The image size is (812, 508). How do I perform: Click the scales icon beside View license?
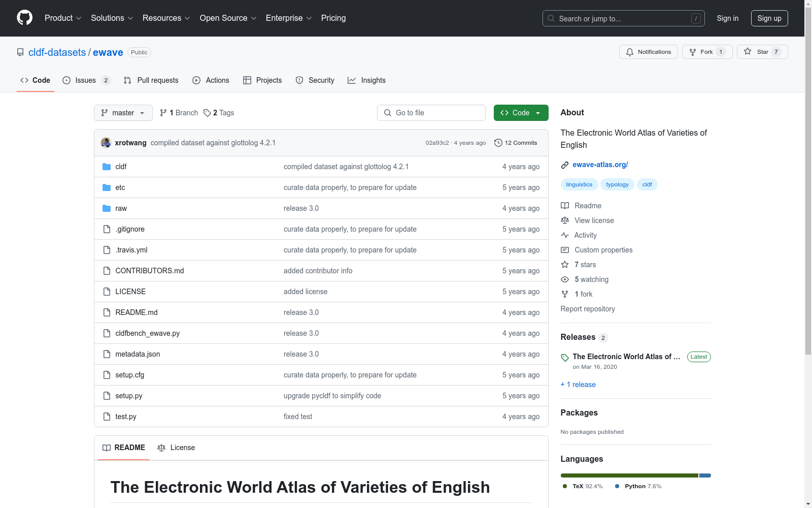pos(565,220)
